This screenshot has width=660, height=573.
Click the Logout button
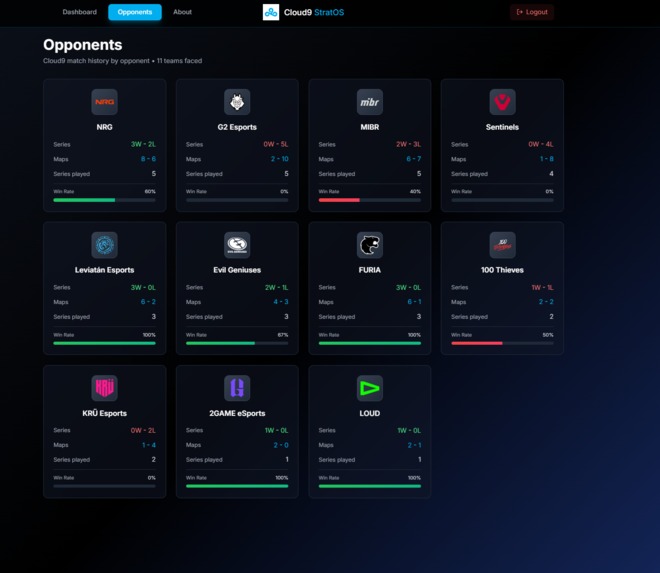click(x=532, y=12)
